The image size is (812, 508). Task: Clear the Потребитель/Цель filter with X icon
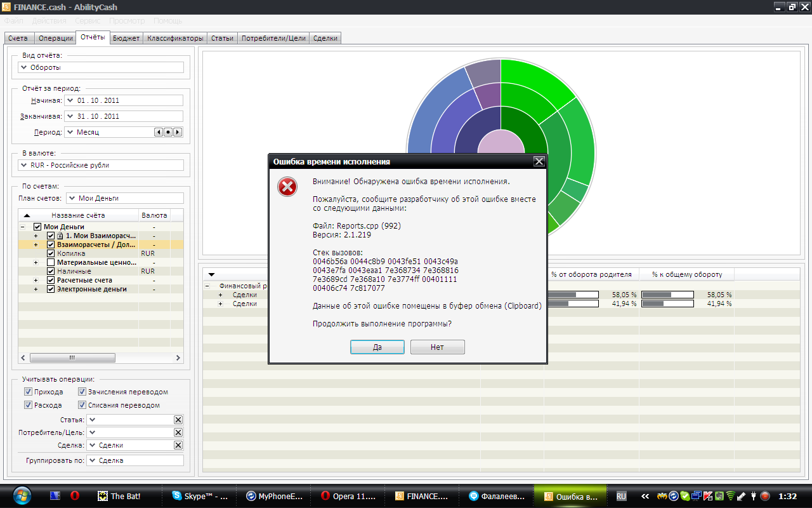coord(178,432)
